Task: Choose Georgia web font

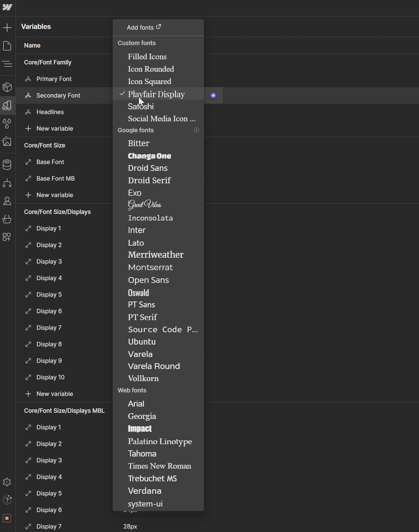Action: click(158, 416)
